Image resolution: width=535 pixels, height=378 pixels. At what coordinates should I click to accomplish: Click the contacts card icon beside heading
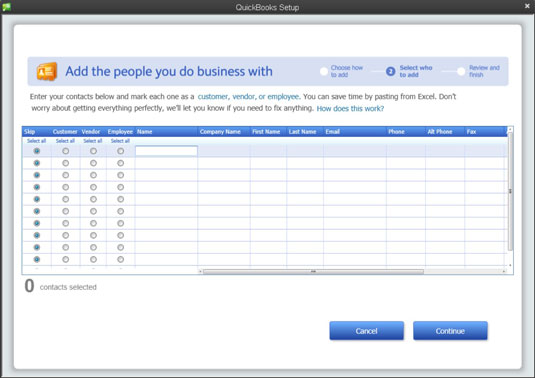coord(47,72)
